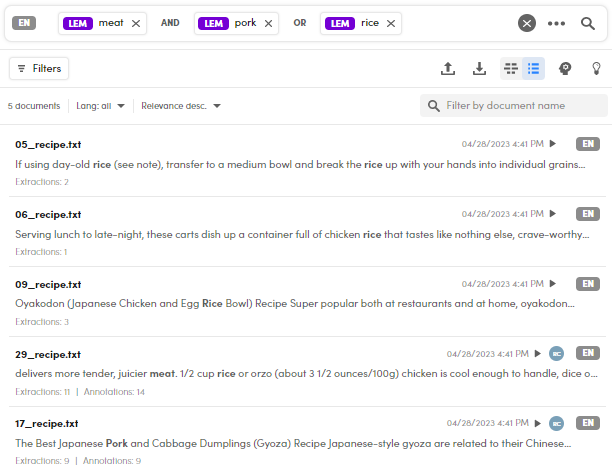Run the query with the magnifier icon
The height and width of the screenshot is (475, 612).
[588, 23]
